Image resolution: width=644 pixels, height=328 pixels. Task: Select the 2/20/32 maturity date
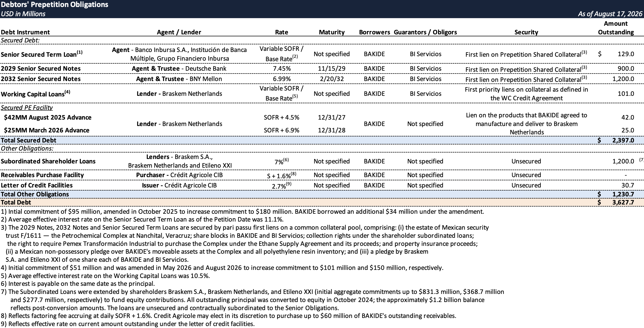click(332, 79)
